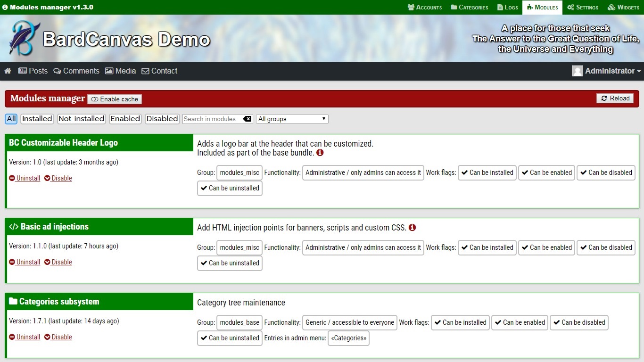Disable BC Customizable Header Logo module
This screenshot has width=644, height=362.
point(58,178)
